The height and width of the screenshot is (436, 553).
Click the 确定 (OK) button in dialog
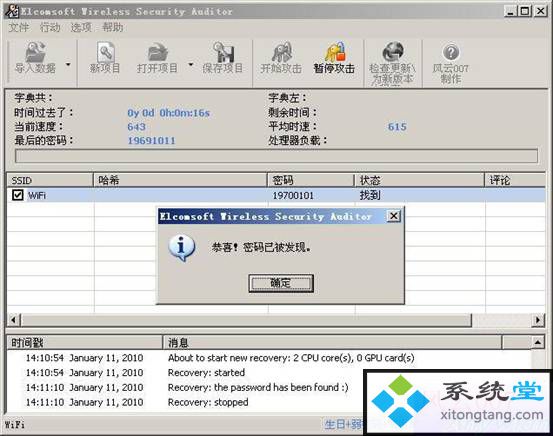pyautogui.click(x=281, y=283)
